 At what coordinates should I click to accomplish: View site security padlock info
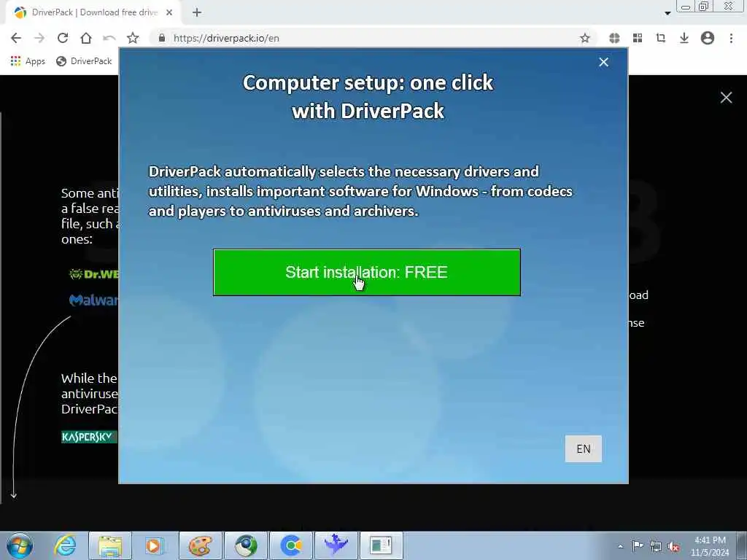pos(162,38)
